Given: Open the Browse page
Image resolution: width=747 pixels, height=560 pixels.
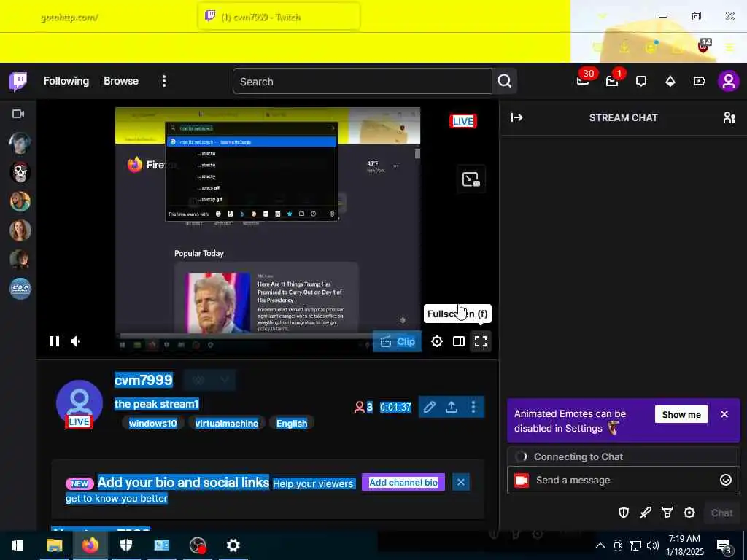Looking at the screenshot, I should click(121, 81).
